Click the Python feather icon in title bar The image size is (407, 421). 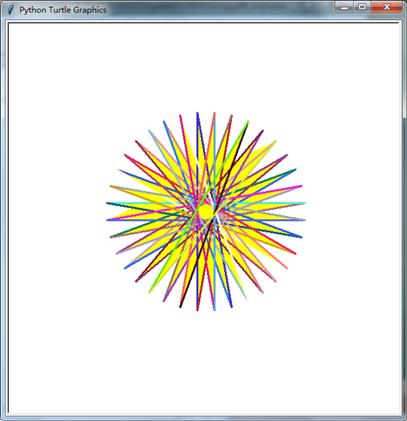[x=11, y=10]
